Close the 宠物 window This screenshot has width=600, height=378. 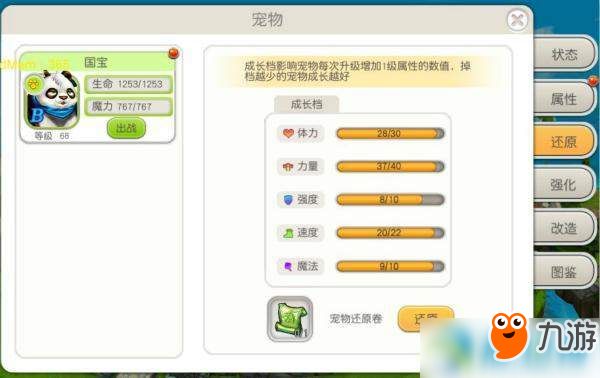point(517,20)
